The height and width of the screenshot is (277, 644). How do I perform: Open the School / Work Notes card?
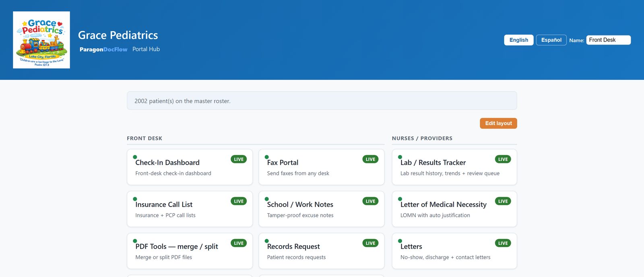click(x=321, y=209)
